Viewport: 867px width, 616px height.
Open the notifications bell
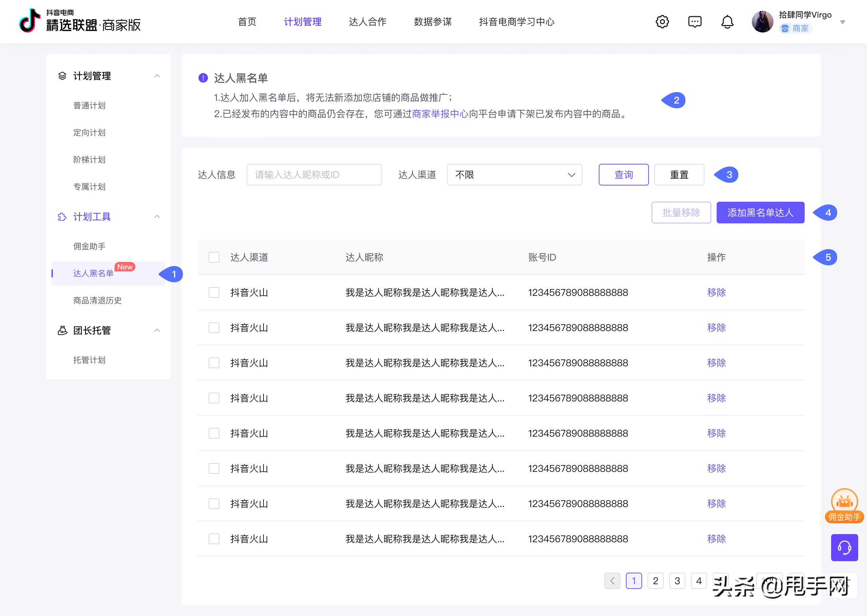727,22
